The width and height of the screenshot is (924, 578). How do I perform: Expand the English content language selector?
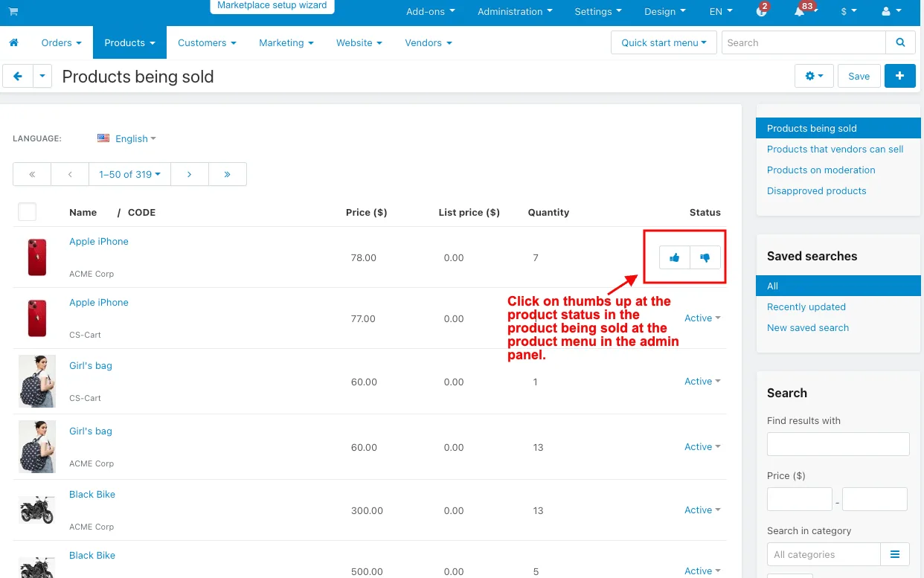point(135,138)
